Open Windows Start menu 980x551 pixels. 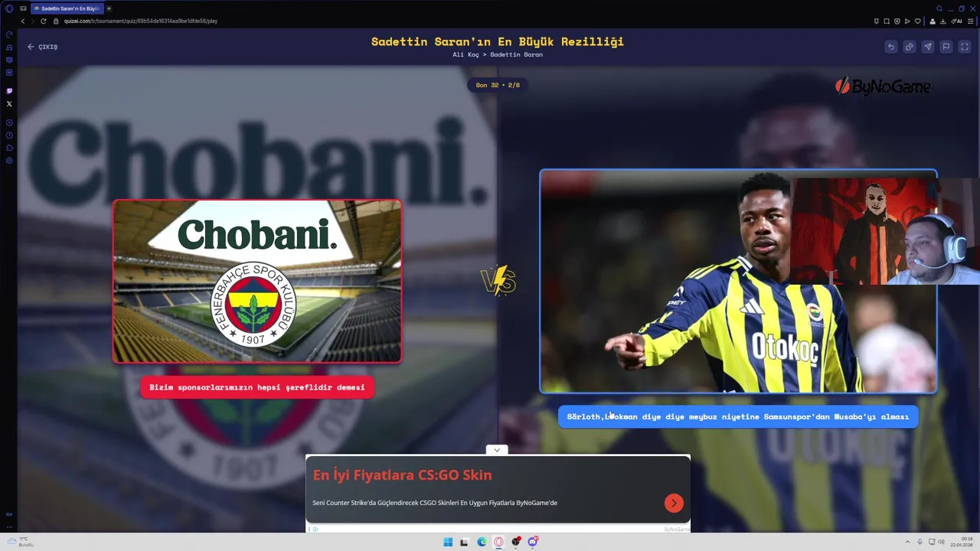448,542
